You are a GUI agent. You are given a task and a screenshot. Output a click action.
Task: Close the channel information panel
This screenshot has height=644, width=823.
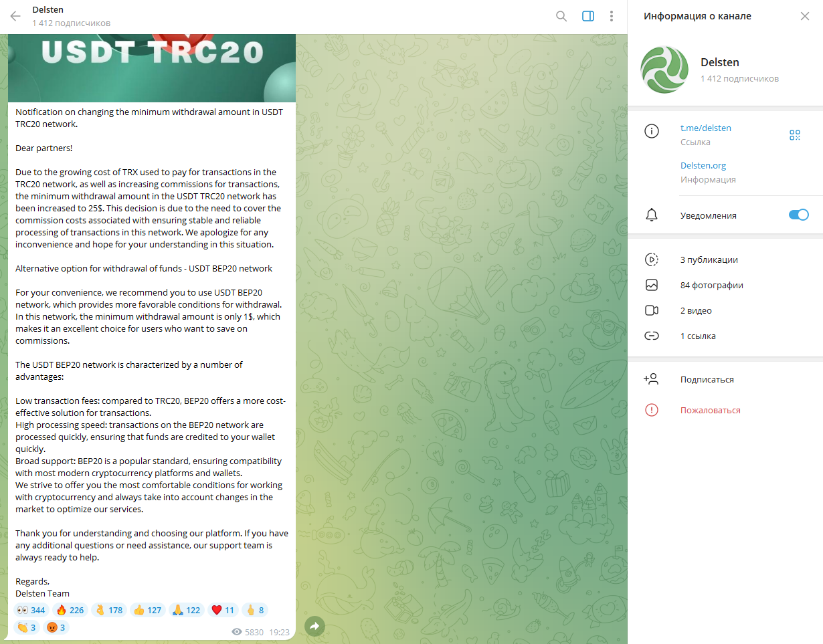(x=805, y=16)
